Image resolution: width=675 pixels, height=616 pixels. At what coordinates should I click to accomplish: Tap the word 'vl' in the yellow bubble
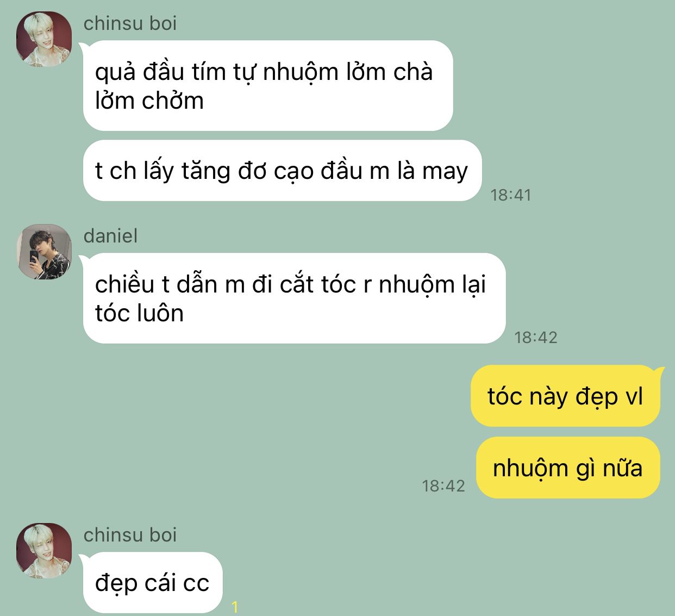634,396
